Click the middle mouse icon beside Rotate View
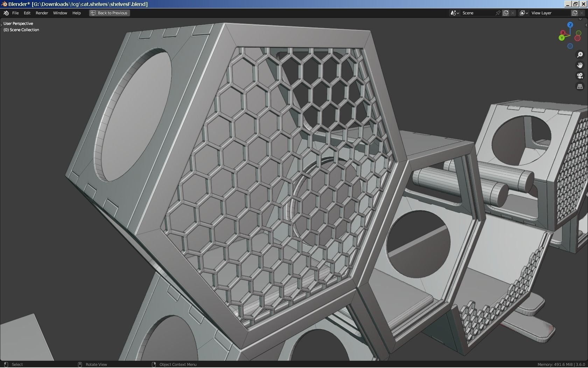This screenshot has height=368, width=588. click(x=80, y=364)
